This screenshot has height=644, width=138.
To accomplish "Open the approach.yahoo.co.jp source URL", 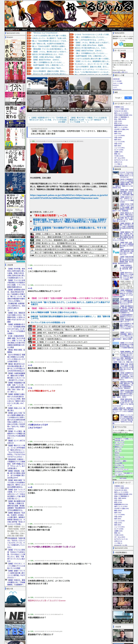I will click(69, 197).
